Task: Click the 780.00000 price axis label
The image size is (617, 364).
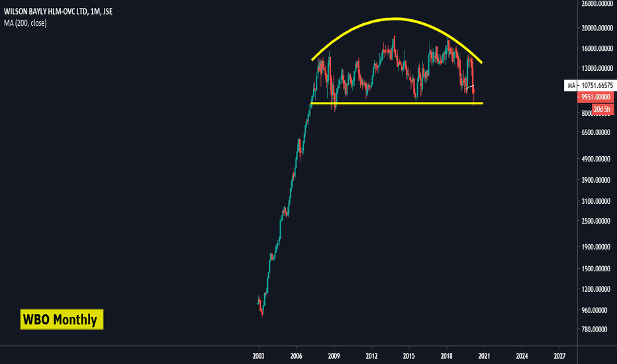Action: 594,329
